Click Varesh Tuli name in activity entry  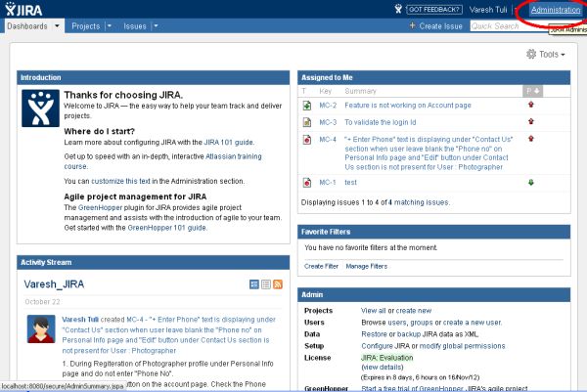point(80,320)
